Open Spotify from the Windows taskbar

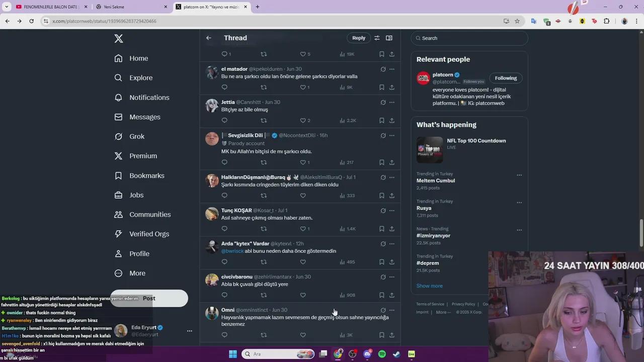click(x=382, y=354)
